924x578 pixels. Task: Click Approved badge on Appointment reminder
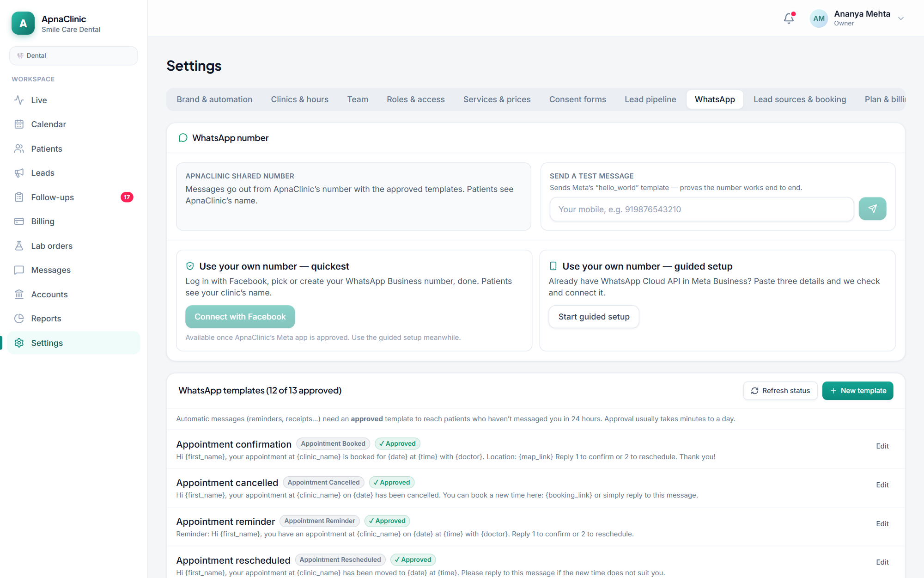387,521
